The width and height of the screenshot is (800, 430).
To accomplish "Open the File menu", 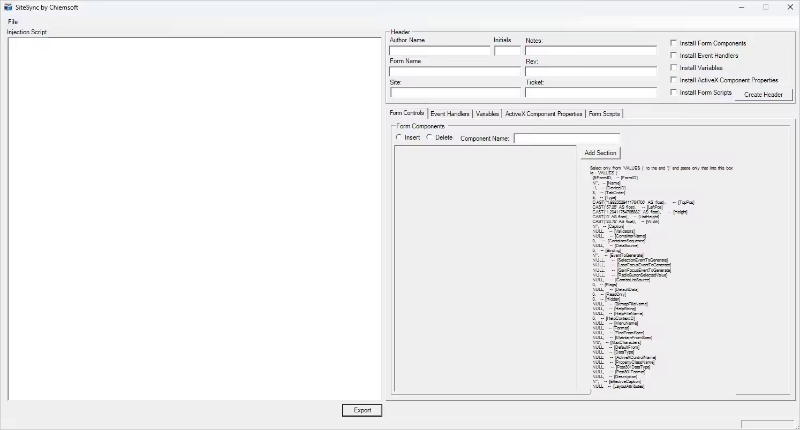I will [12, 21].
